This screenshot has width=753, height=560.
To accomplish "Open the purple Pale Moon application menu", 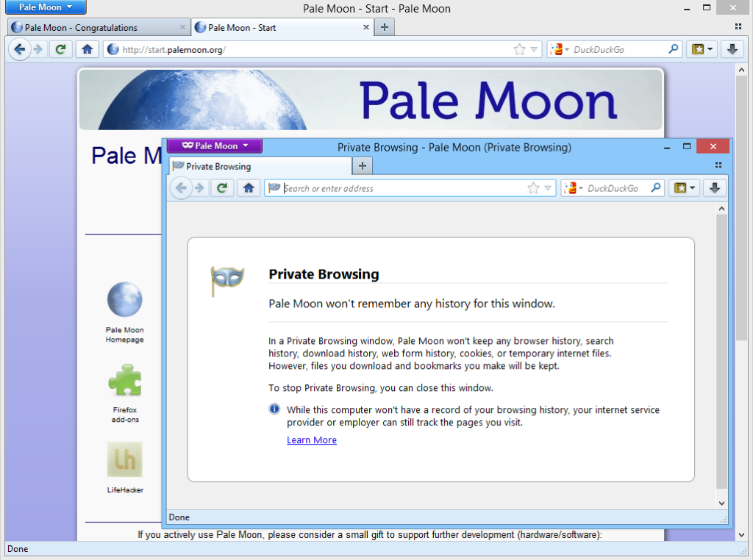I will click(214, 146).
